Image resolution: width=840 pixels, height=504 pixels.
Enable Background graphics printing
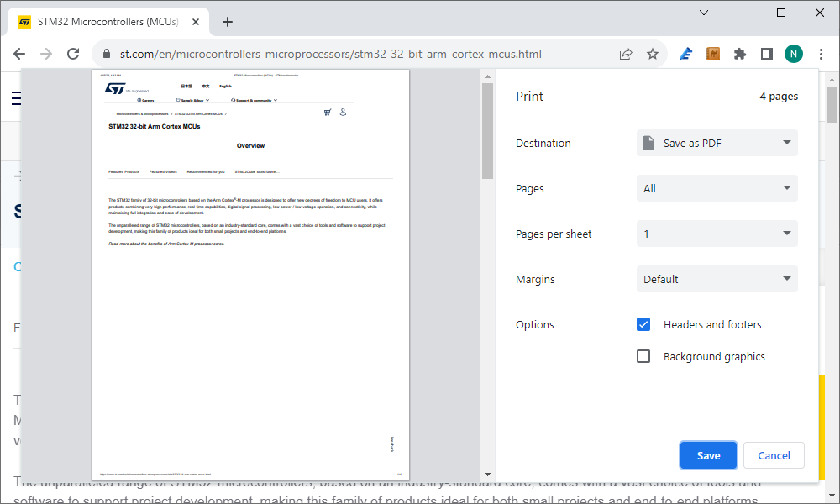(x=643, y=355)
